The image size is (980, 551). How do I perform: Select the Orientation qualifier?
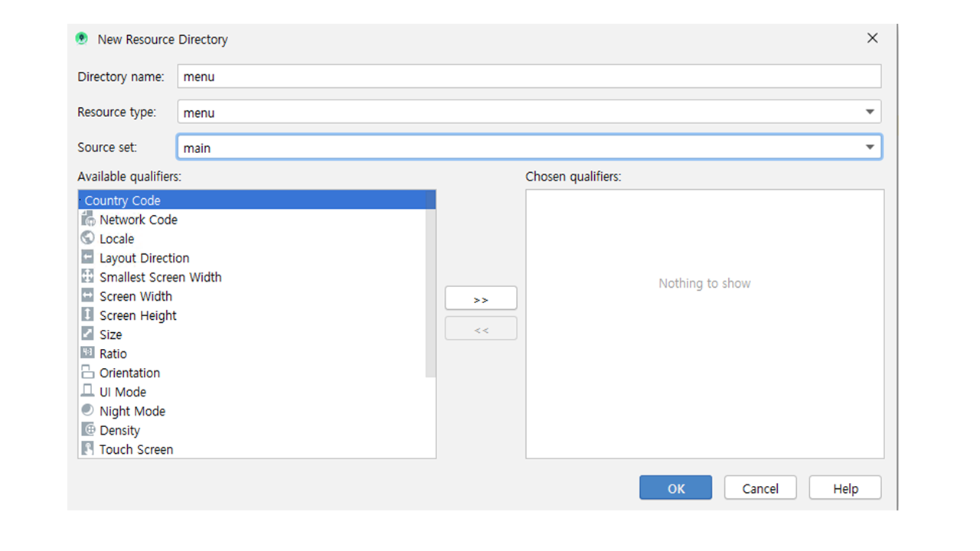coord(129,373)
